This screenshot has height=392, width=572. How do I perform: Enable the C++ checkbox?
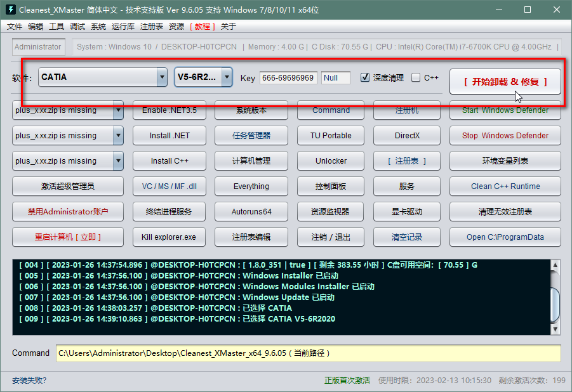(x=415, y=77)
